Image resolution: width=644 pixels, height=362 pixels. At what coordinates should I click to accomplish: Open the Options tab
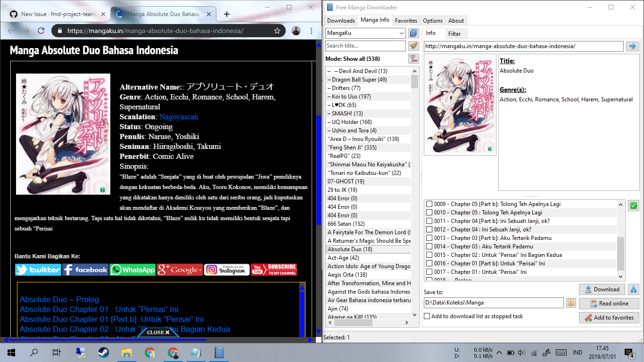click(433, 21)
